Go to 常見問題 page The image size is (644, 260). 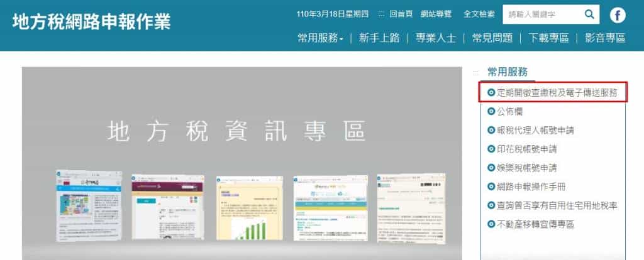[x=492, y=38]
